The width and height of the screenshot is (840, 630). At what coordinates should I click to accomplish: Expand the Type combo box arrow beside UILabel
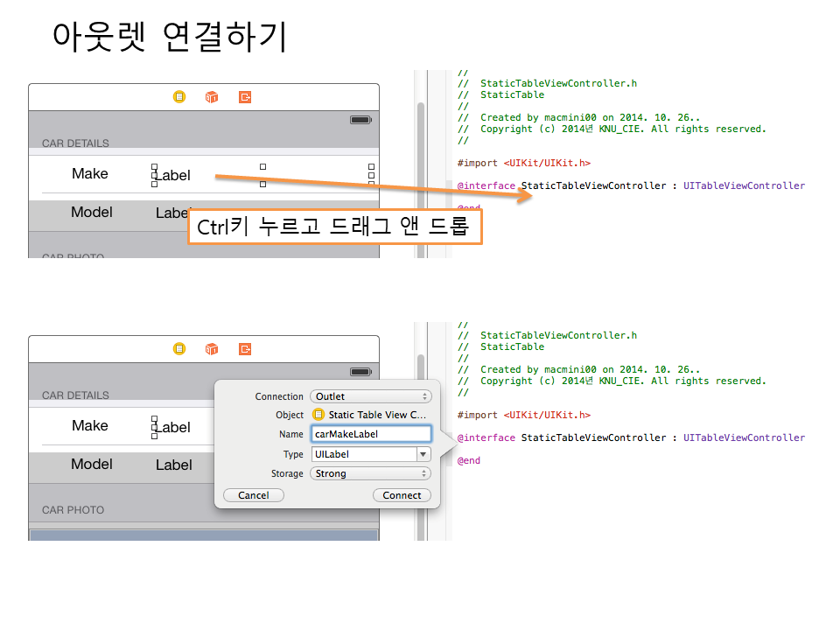(x=423, y=454)
